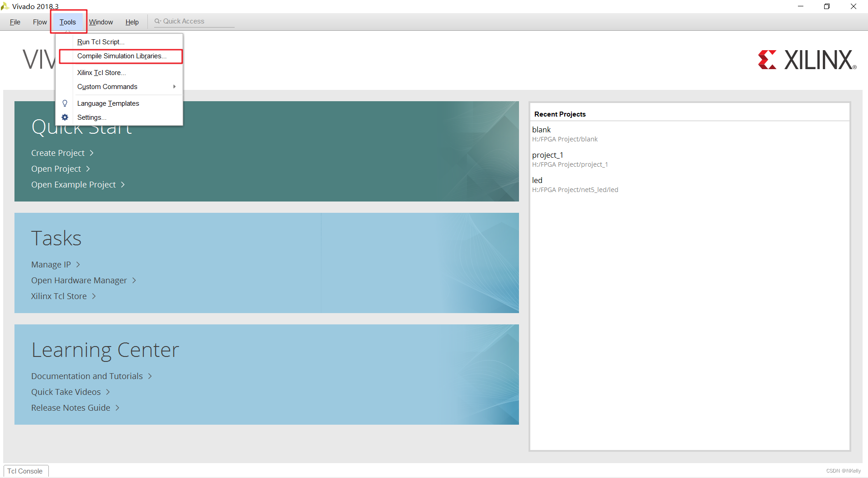Focus the Quick Access search field
868x478 pixels.
[194, 21]
